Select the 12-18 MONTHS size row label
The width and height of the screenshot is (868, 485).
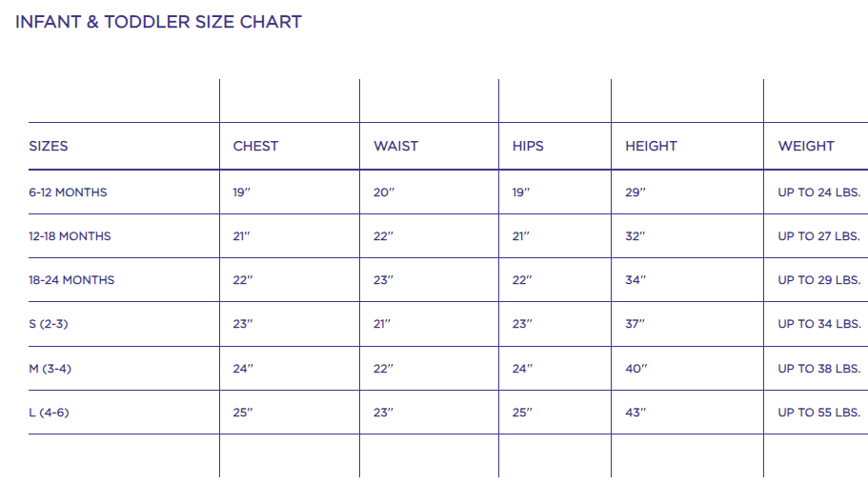coord(70,236)
